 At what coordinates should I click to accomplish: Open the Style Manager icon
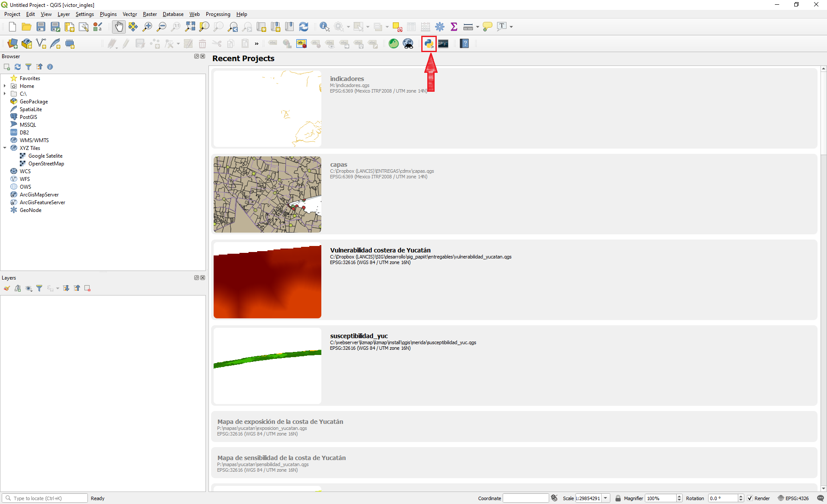(98, 27)
